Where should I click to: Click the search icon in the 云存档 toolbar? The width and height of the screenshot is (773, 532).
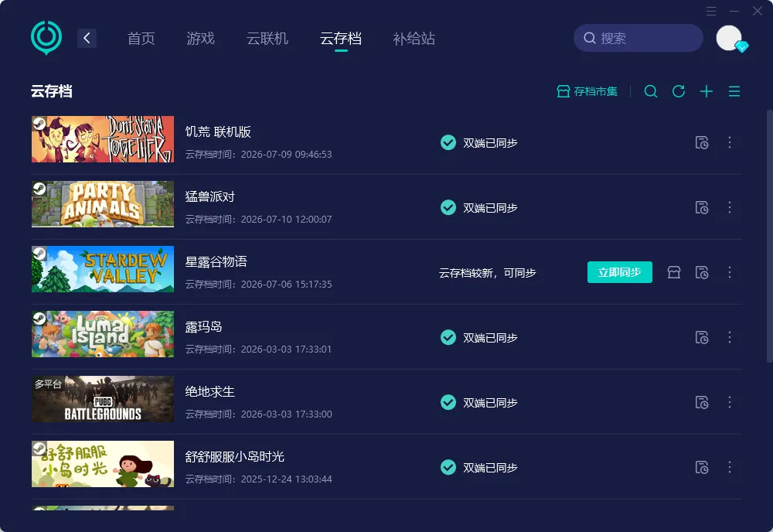651,91
